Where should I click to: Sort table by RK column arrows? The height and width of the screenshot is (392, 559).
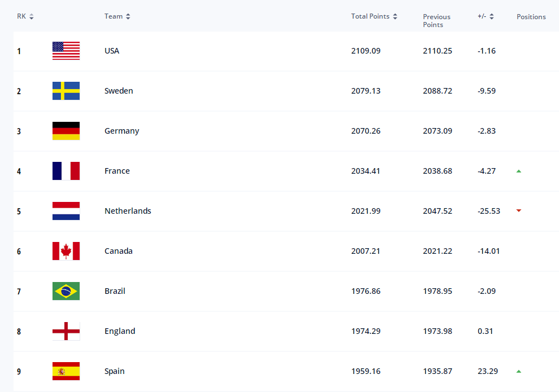tap(32, 16)
